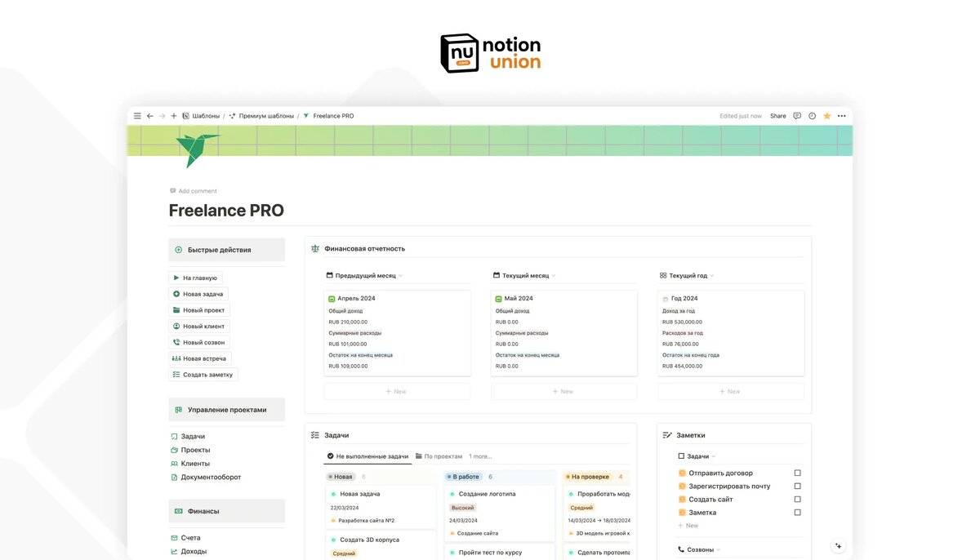Expand the Текущий год view dropdown

click(711, 276)
